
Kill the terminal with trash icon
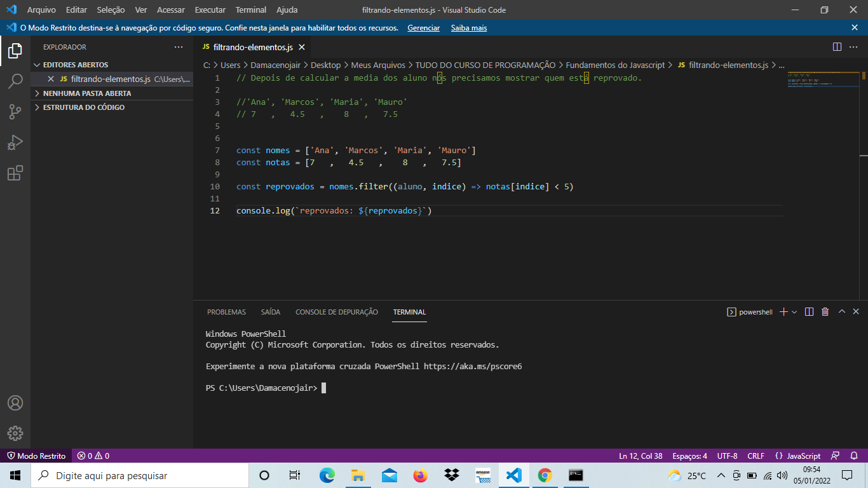825,312
